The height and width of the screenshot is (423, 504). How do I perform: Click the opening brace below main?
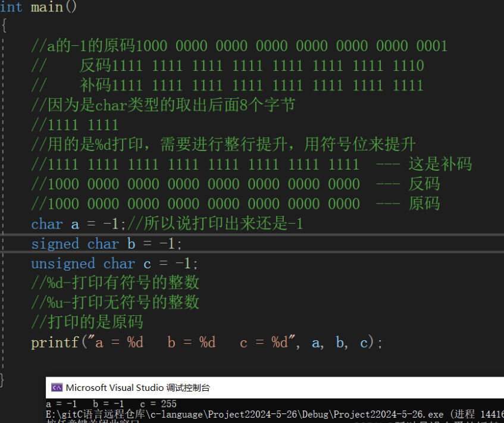(4, 26)
